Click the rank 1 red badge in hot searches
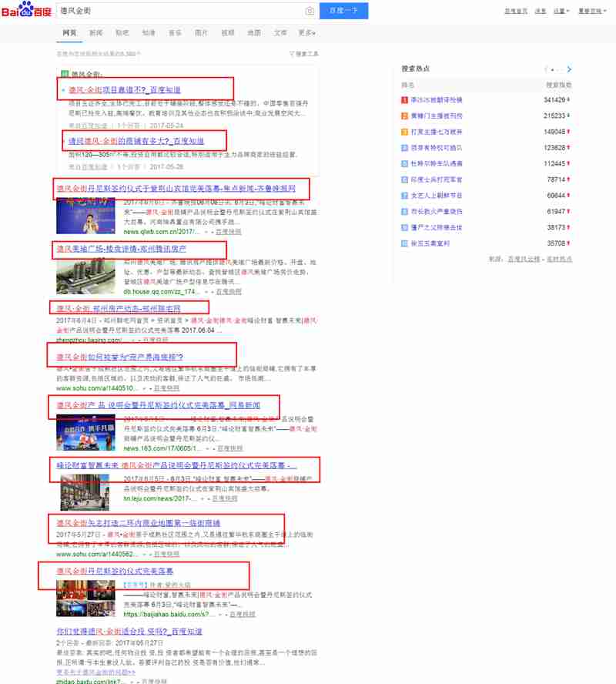This screenshot has width=616, height=684. [x=405, y=100]
